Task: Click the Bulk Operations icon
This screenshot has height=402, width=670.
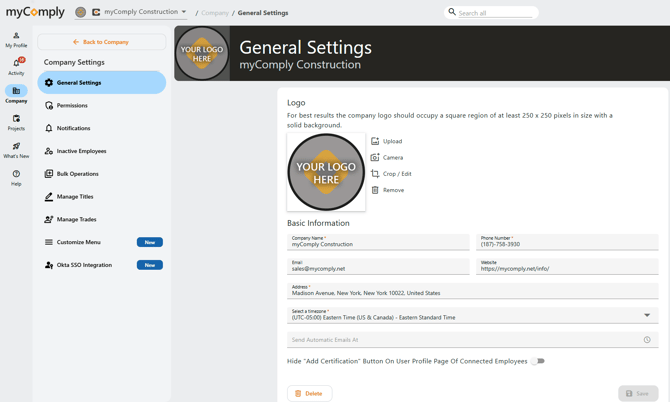Action: point(49,173)
